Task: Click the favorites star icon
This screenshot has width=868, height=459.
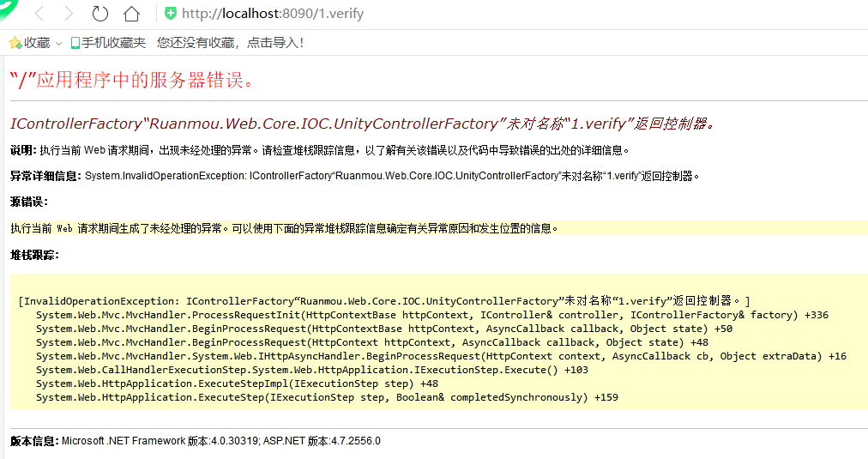Action: click(x=15, y=43)
